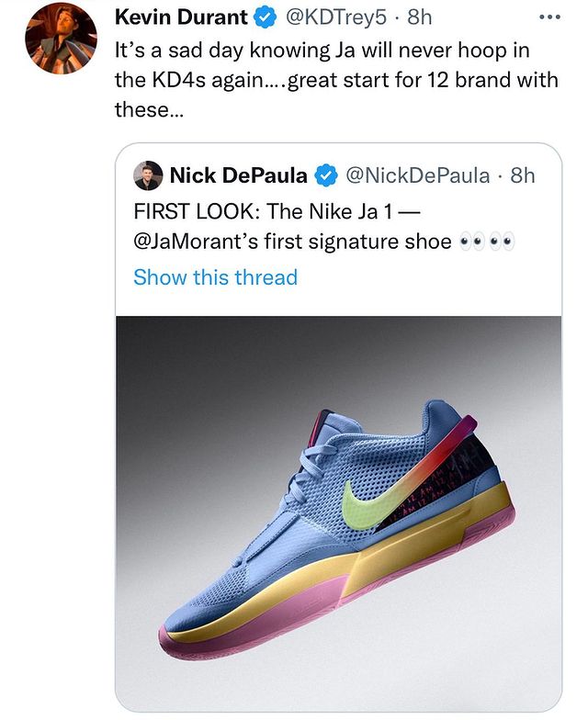Click the first eyes emoji
588x720 pixels.
pos(472,242)
